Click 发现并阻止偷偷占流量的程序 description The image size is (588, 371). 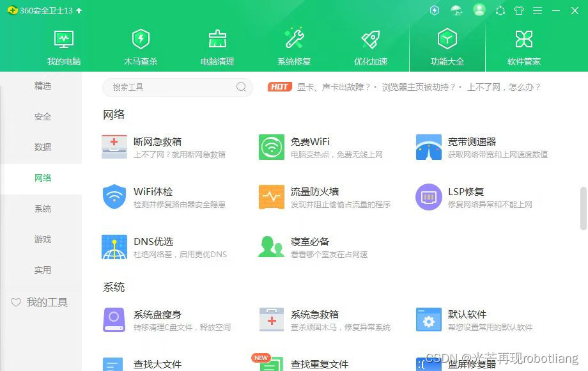pos(341,205)
